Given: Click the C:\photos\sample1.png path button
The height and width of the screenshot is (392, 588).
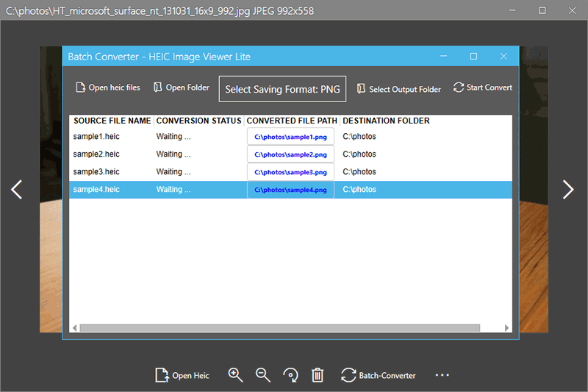Looking at the screenshot, I should click(x=290, y=137).
